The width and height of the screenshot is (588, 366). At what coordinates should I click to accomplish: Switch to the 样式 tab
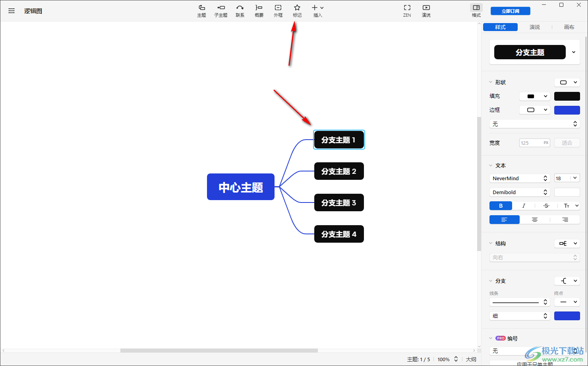tap(500, 27)
